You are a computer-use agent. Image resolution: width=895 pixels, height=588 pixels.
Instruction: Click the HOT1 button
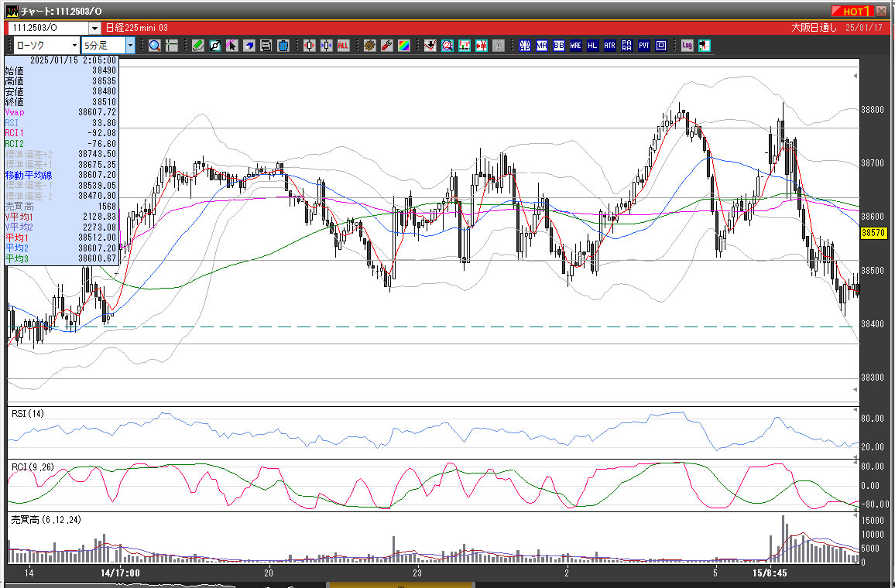(852, 11)
